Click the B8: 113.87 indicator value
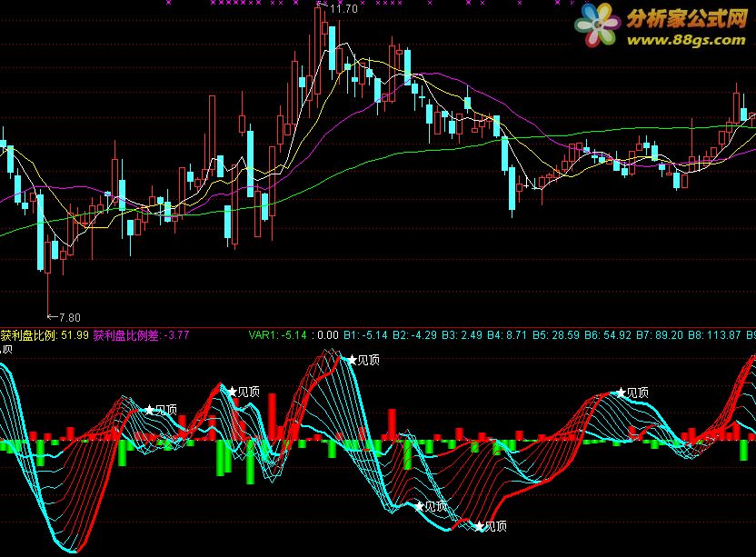Screen dimensions: 756x557 [x=714, y=335]
